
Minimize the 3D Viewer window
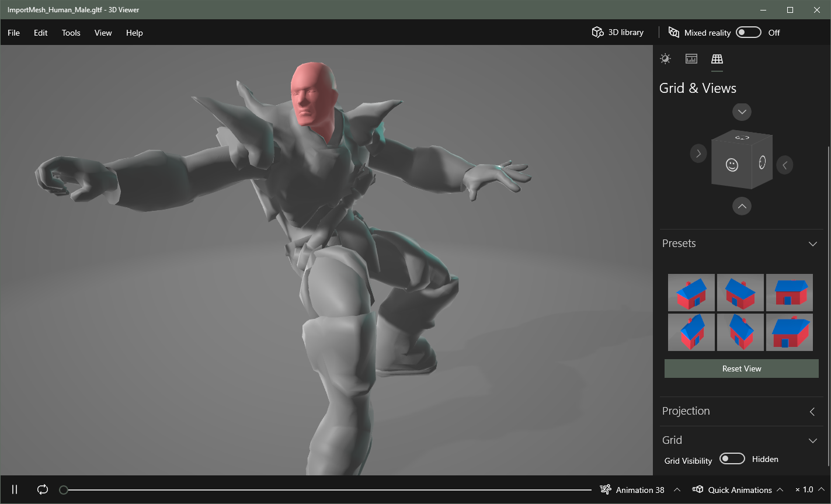click(x=763, y=10)
